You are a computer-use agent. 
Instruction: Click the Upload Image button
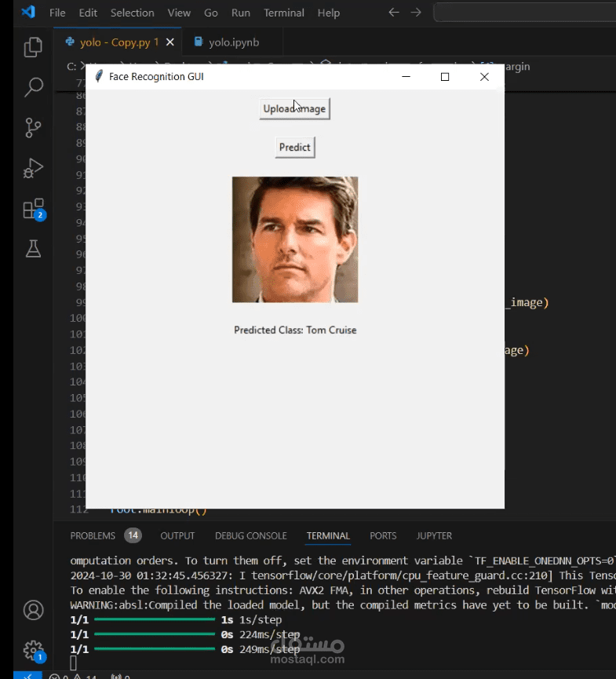tap(294, 108)
